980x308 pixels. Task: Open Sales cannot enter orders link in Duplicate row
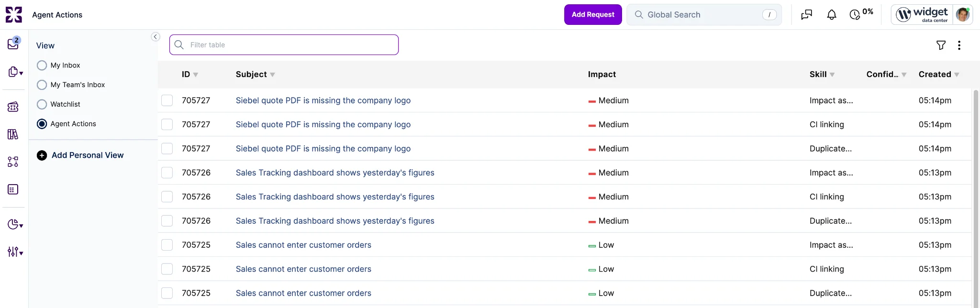tap(303, 293)
